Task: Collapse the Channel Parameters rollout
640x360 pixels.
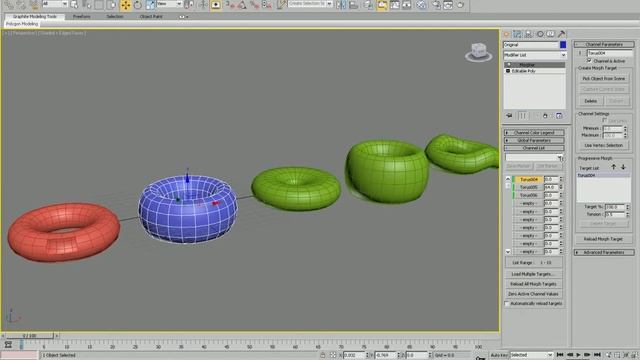Action: coord(604,44)
